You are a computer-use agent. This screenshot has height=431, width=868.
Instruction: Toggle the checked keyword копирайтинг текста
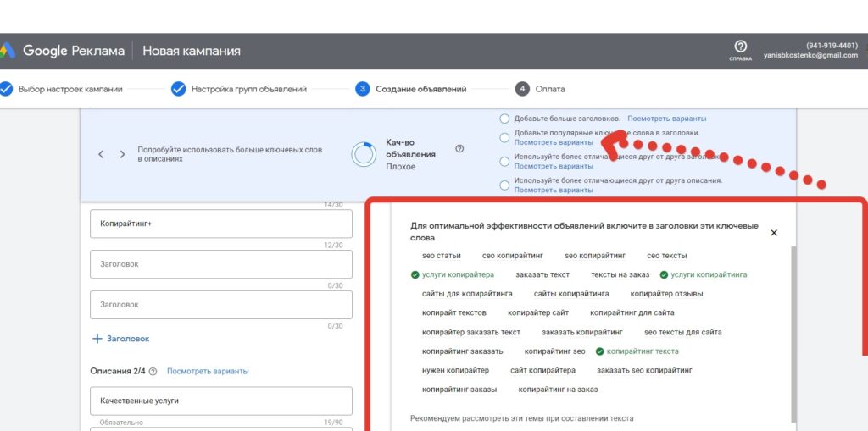(x=637, y=351)
